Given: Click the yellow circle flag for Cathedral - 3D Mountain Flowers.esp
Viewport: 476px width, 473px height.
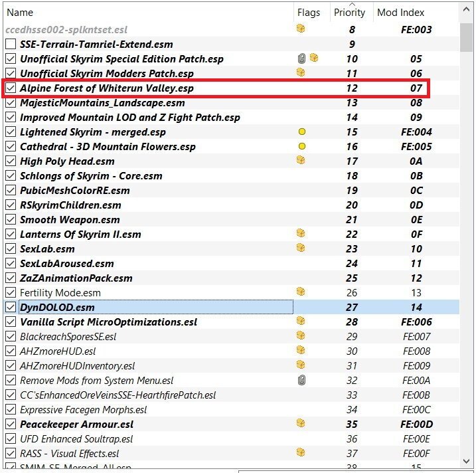Looking at the screenshot, I should [302, 146].
